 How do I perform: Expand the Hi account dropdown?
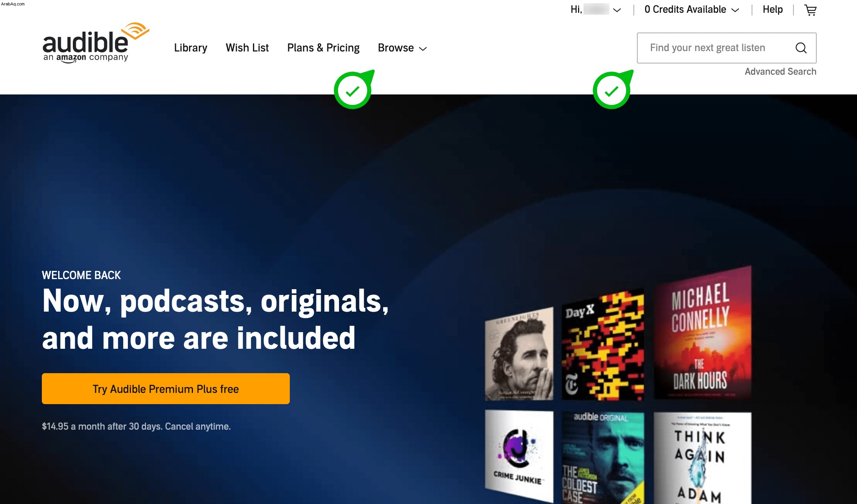[x=596, y=10]
